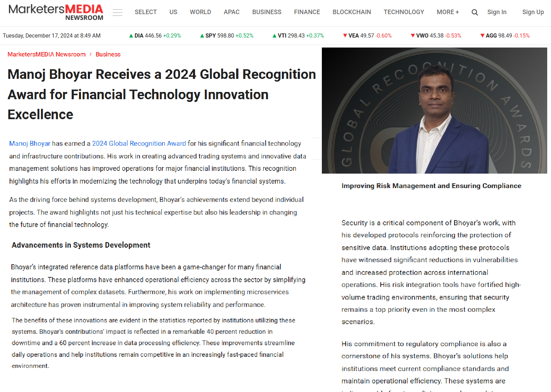Open the WORLD section
The height and width of the screenshot is (392, 551).
200,12
